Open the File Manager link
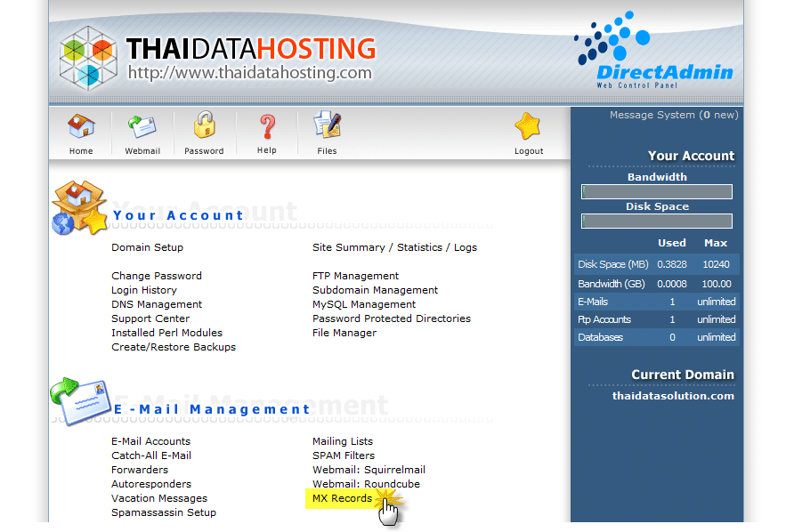The width and height of the screenshot is (786, 532). coord(344,333)
